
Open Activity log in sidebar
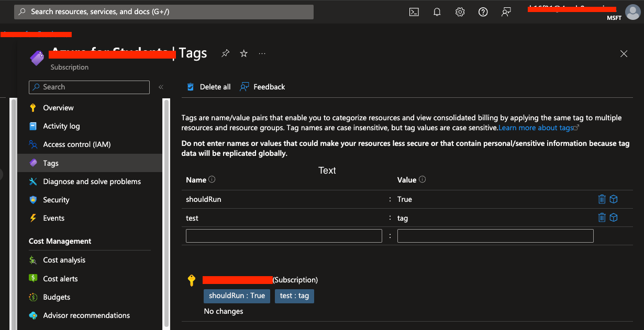pyautogui.click(x=61, y=126)
